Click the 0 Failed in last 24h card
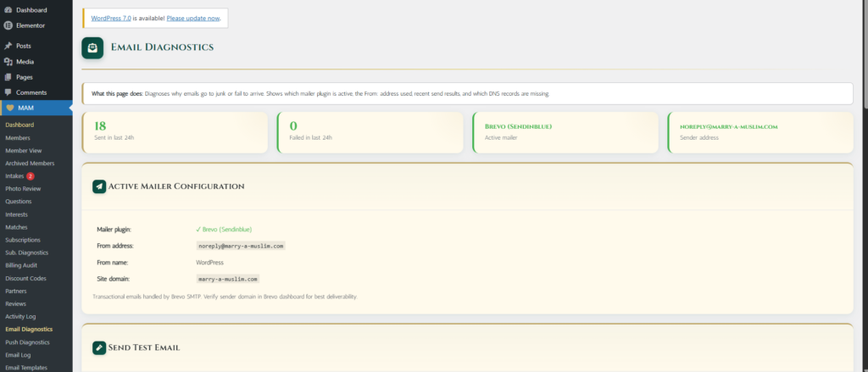 click(x=370, y=132)
